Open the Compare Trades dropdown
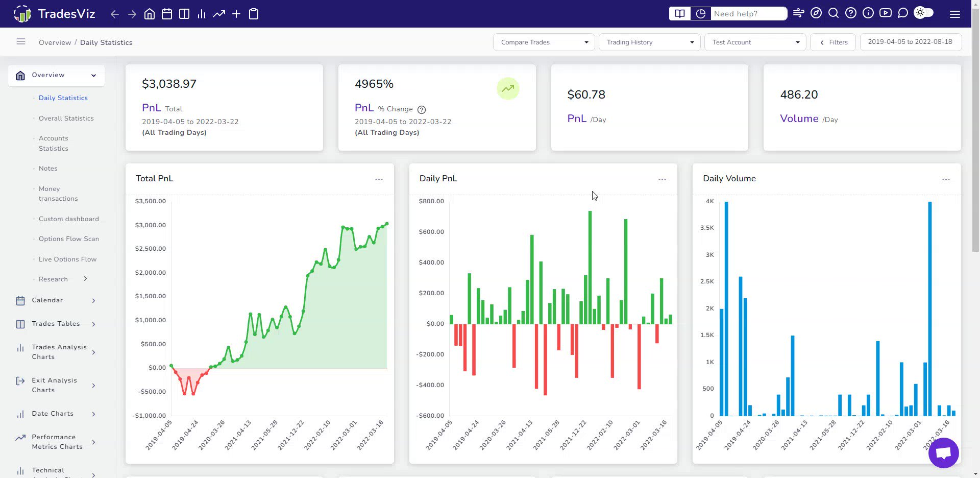980x478 pixels. point(544,42)
